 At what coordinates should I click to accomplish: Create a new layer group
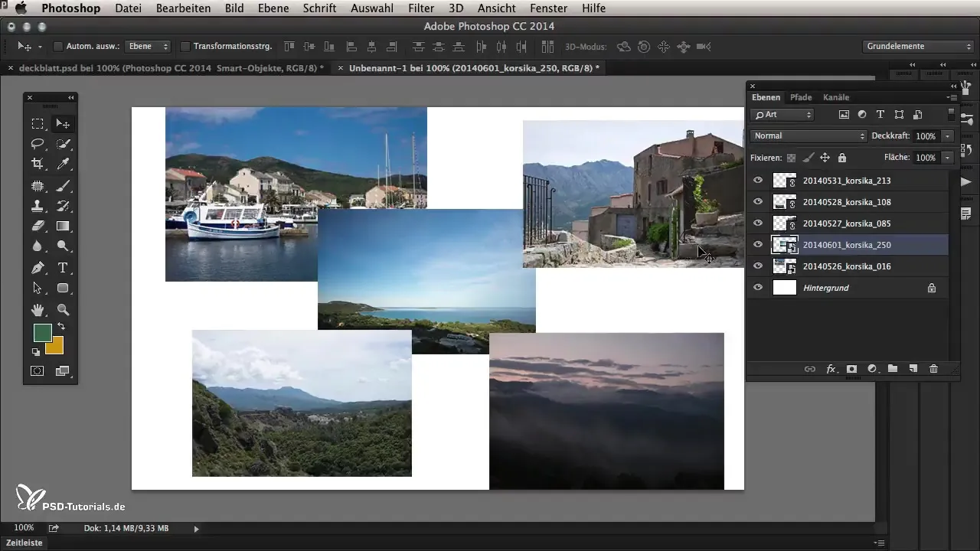click(893, 369)
